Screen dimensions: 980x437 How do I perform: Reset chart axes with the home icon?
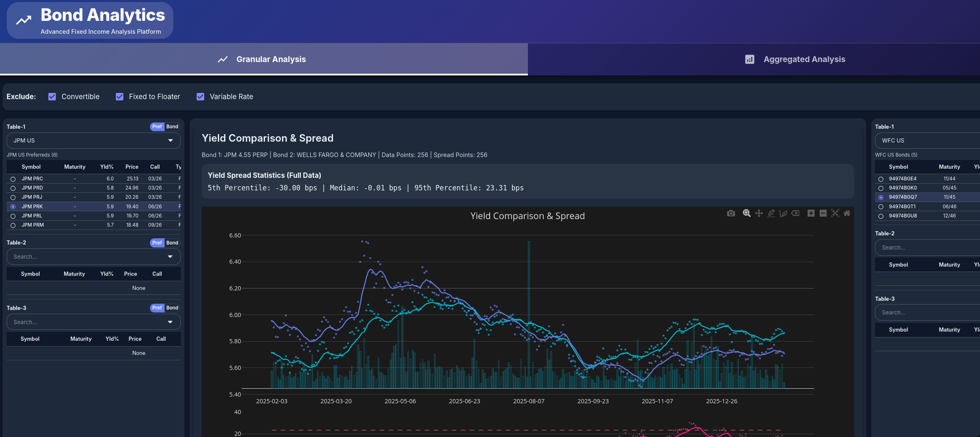tap(847, 213)
